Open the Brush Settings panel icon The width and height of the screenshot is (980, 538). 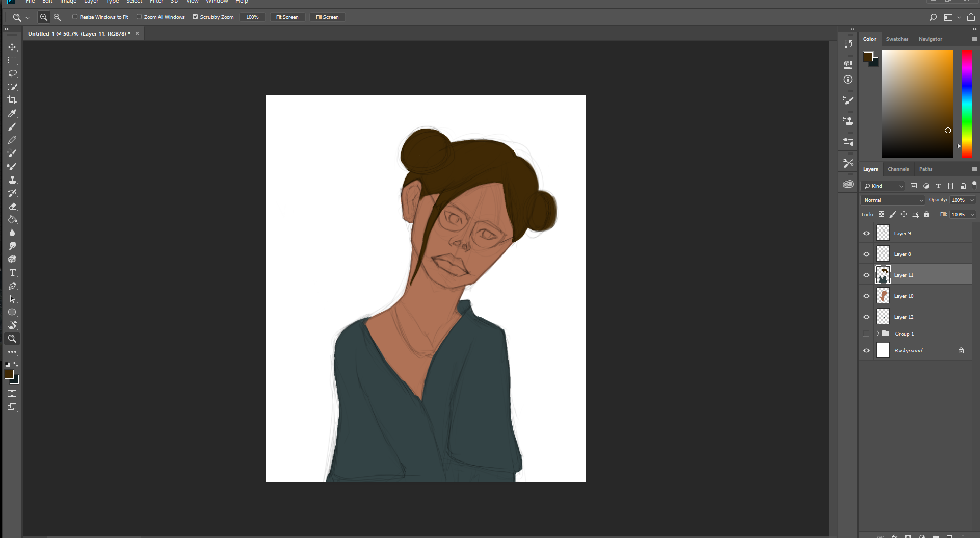848,100
